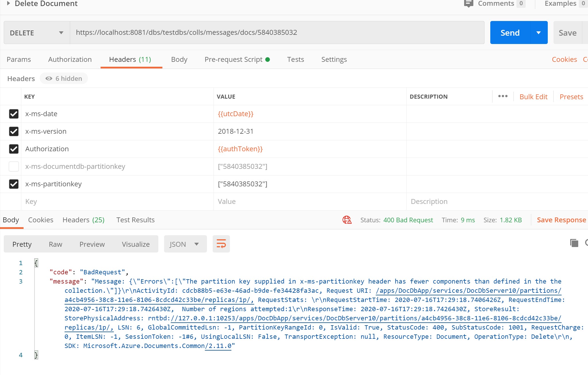
Task: Click the copy response icon
Action: tap(574, 243)
